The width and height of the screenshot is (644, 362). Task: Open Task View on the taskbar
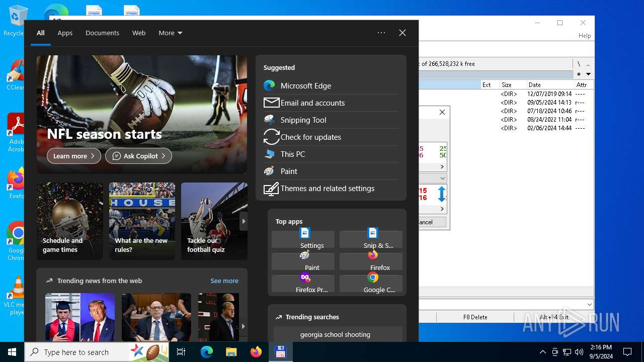pos(181,352)
